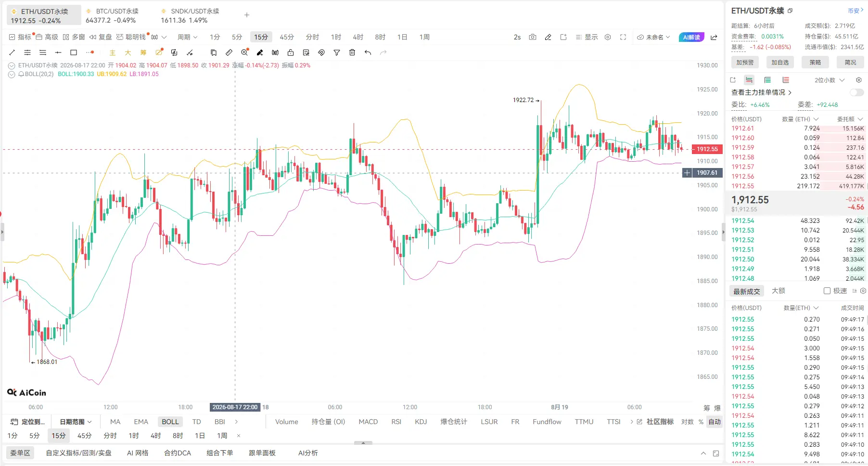The image size is (868, 466).
Task: Collapse the BOLL indicator legend row
Action: (12, 74)
